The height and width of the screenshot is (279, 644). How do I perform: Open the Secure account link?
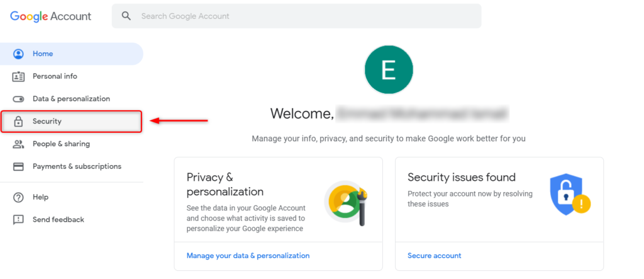[x=434, y=256]
